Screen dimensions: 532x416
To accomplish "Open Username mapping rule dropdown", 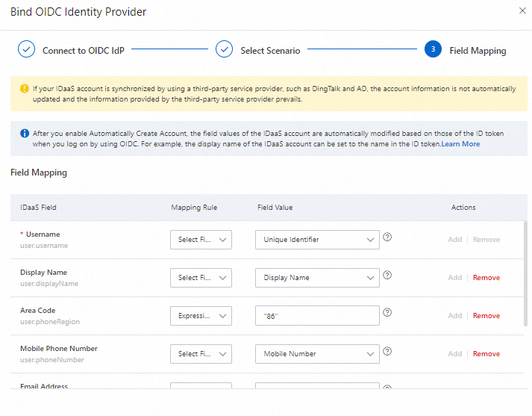I will pos(201,240).
